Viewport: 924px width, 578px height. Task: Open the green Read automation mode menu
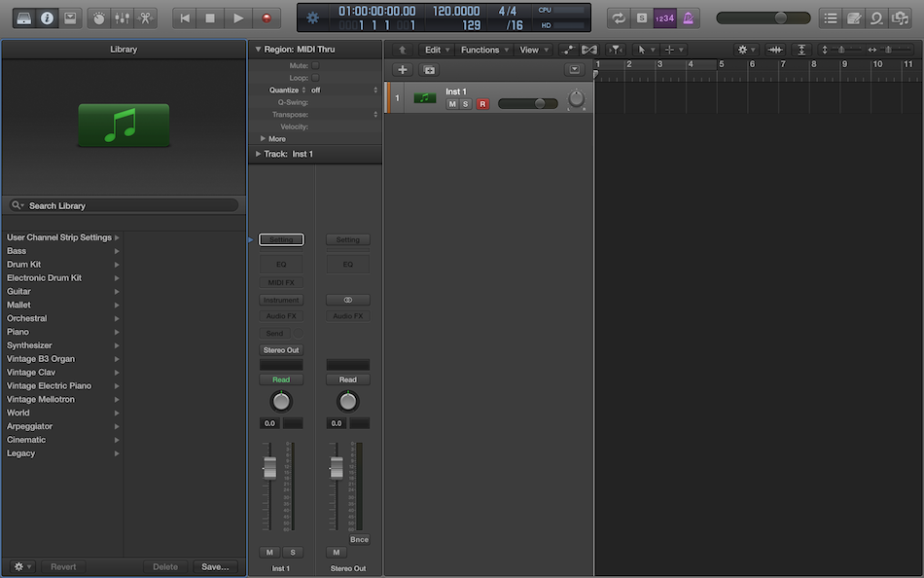click(x=281, y=379)
